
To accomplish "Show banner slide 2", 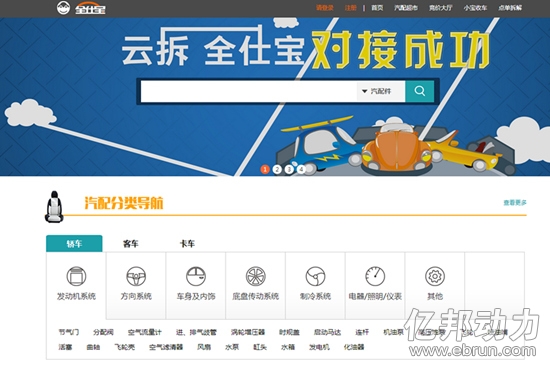I will coord(277,169).
